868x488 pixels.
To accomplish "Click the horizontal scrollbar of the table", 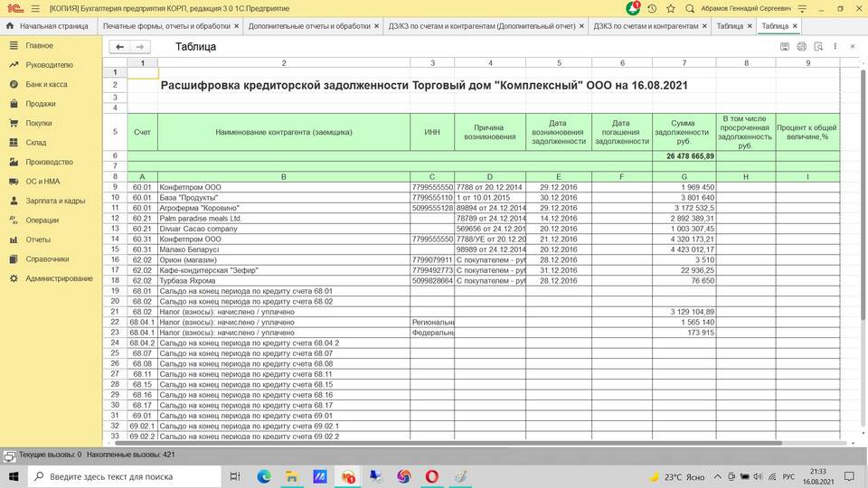I will (448, 443).
